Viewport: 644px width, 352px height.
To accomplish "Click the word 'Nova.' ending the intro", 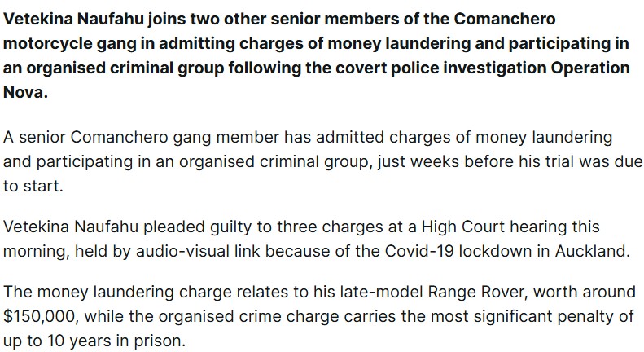I will [x=25, y=92].
